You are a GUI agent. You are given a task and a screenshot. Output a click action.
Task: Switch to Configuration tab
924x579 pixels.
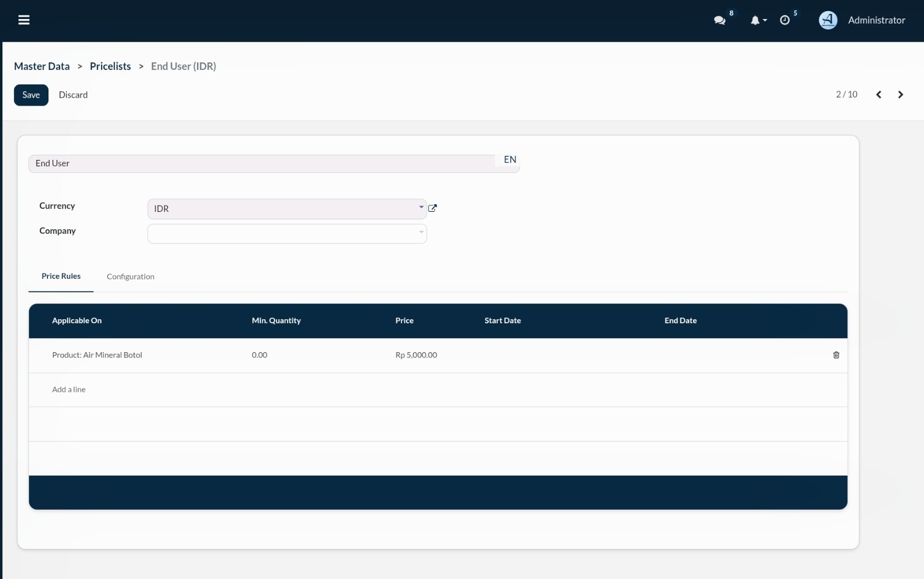tap(131, 277)
